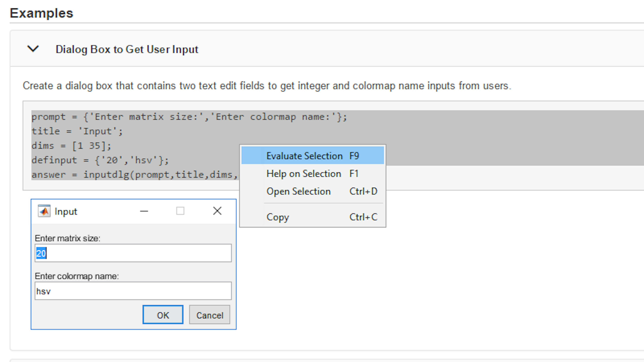
Task: Choose Evaluate Selection from context menu
Action: point(312,156)
